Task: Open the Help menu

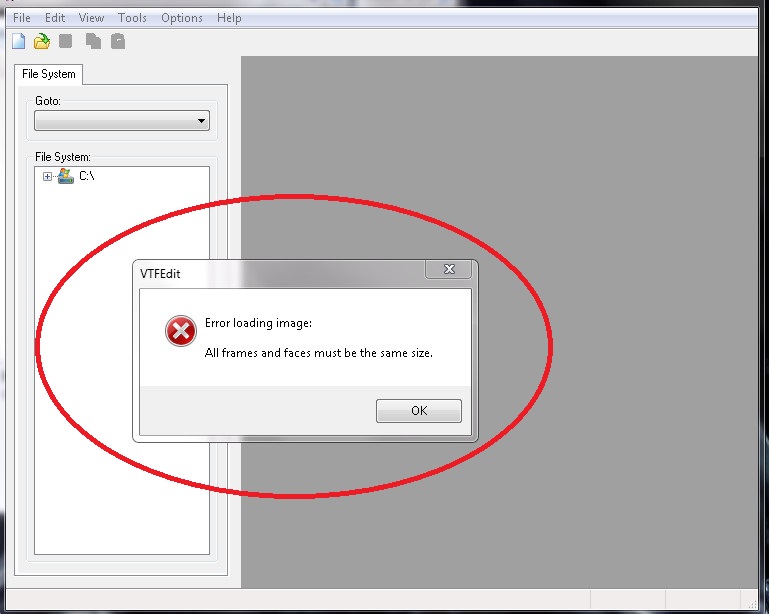Action: pyautogui.click(x=229, y=18)
